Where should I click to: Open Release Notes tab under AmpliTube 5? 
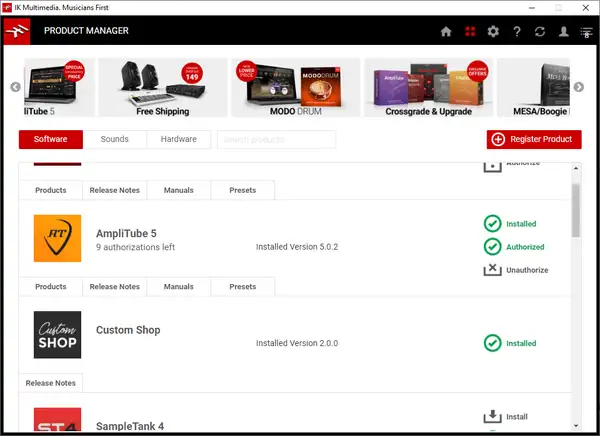[x=114, y=286]
